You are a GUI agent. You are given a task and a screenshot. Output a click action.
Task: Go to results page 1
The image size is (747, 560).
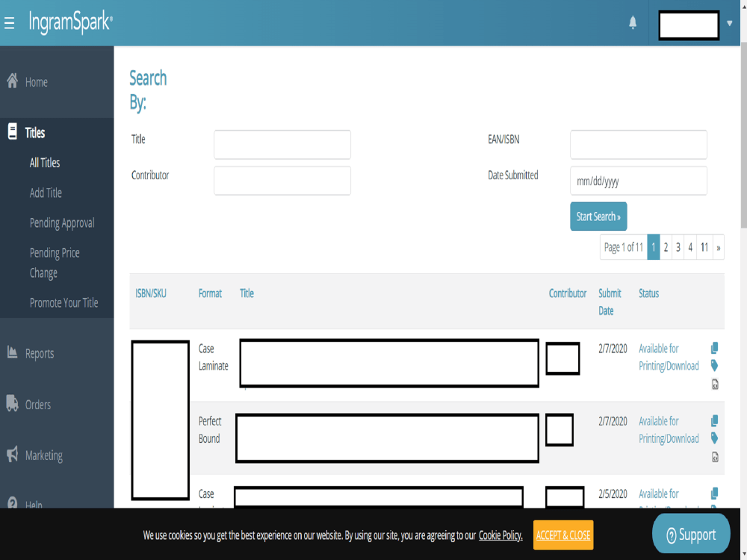point(654,247)
